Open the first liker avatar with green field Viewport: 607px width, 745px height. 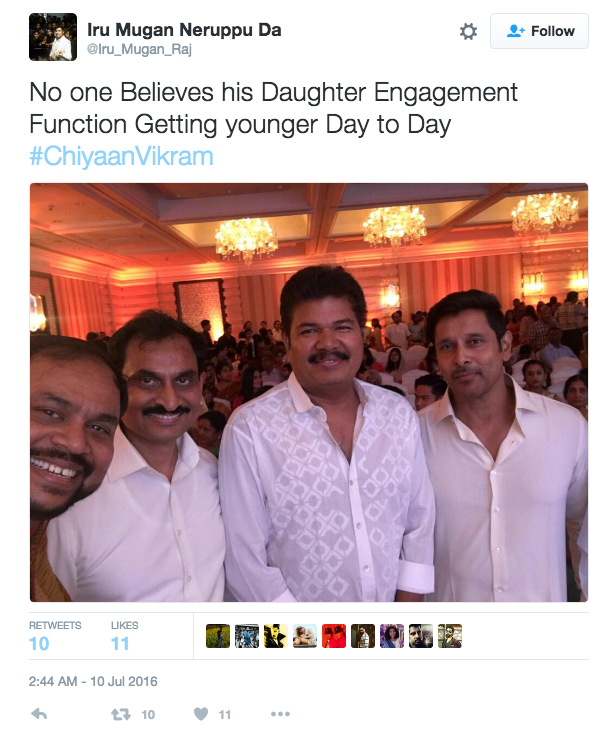(218, 636)
